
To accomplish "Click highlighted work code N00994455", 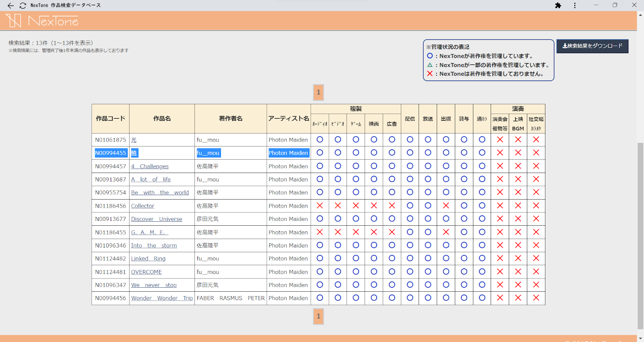I will point(111,153).
